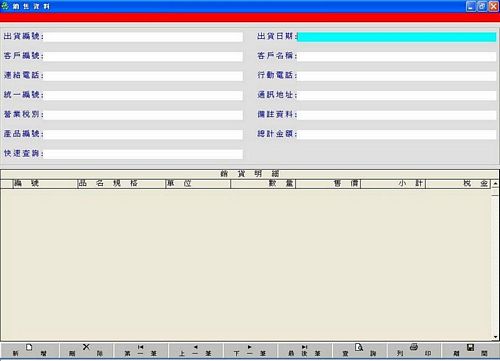Go to previous record via 上一筆
This screenshot has width=500, height=361.
click(x=196, y=351)
